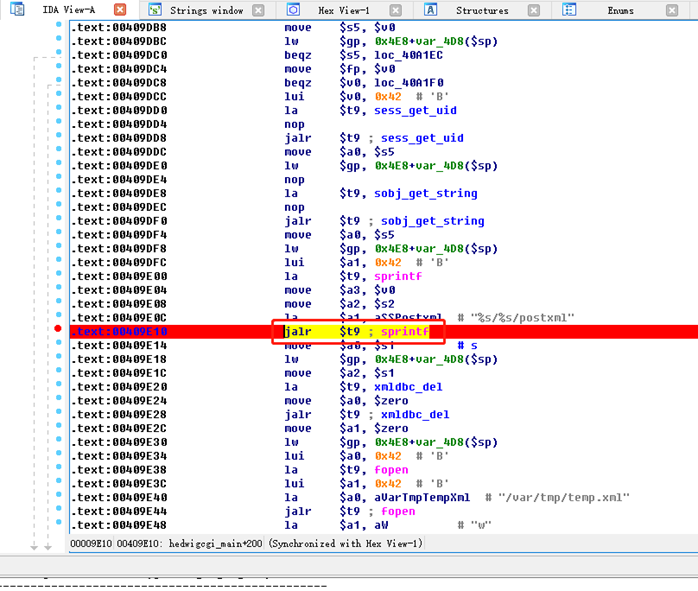Toggle breakpoint dot at address 00409DC0
This screenshot has width=698, height=591.
pyautogui.click(x=58, y=52)
